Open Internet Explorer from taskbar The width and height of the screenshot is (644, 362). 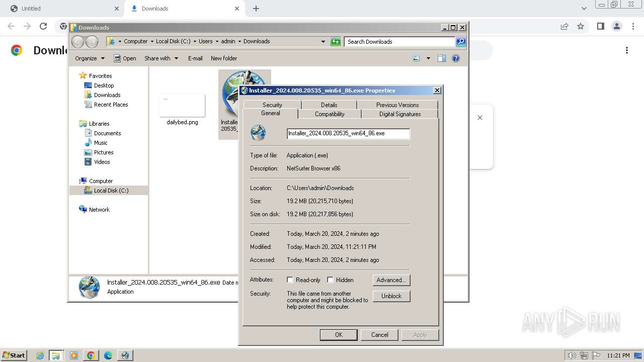pyautogui.click(x=40, y=355)
